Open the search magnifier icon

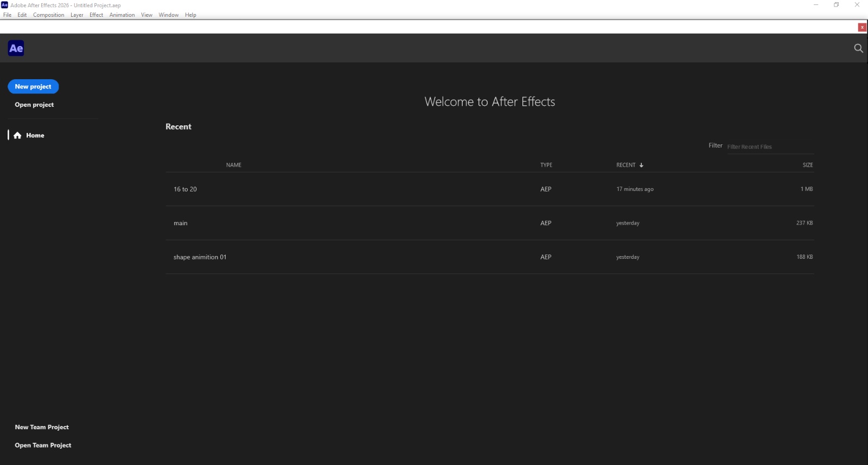pos(858,48)
